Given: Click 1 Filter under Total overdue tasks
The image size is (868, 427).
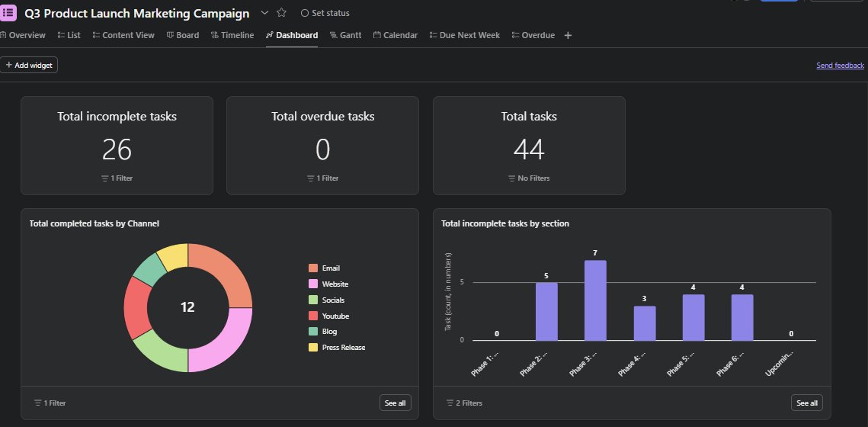Looking at the screenshot, I should (322, 178).
